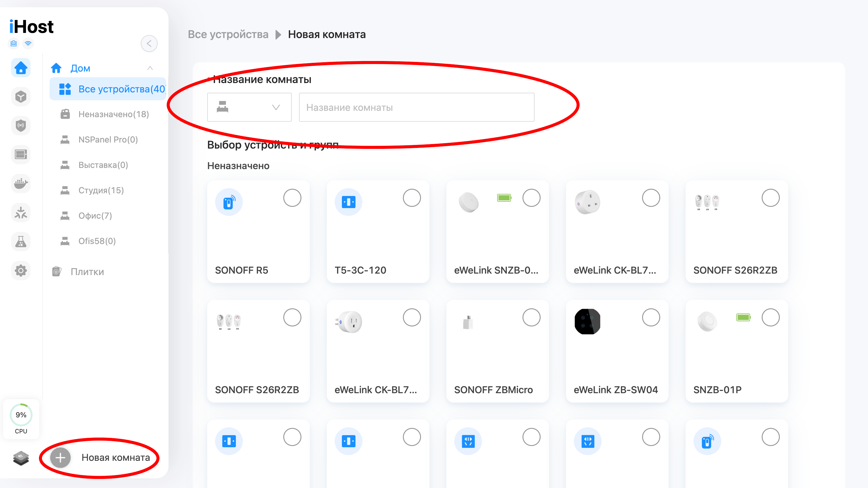Open the Неназначено(18) room
868x488 pixels.
108,114
